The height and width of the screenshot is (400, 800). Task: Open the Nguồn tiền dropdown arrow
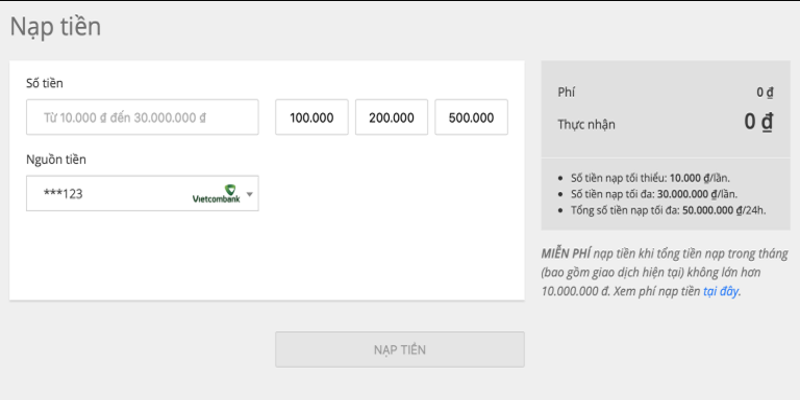tap(250, 194)
